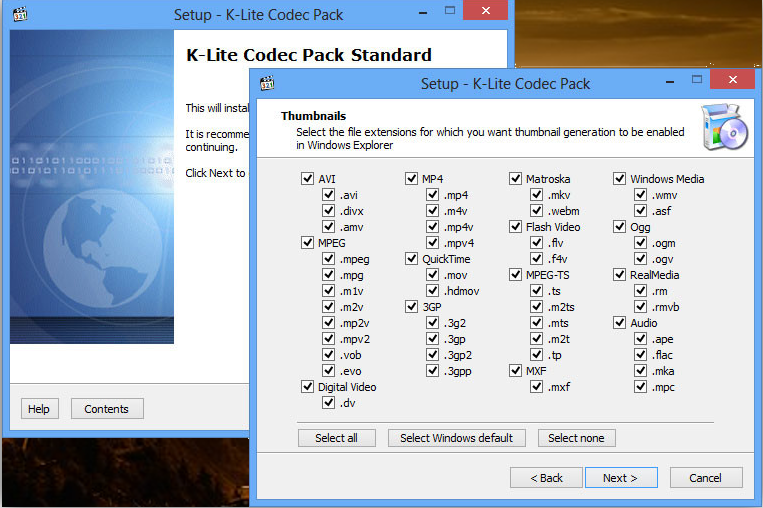
Task: Click the "Thumbnails" page heading
Action: (313, 116)
